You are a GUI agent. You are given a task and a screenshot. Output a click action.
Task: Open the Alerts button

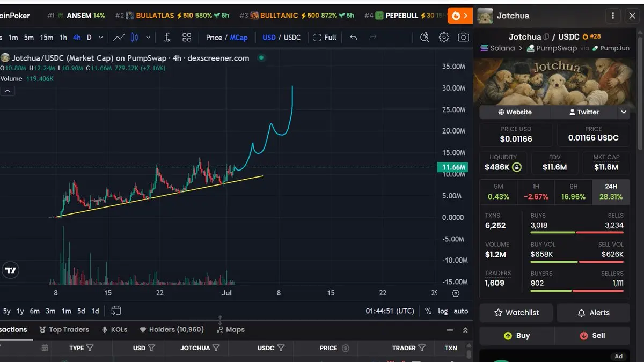(593, 313)
